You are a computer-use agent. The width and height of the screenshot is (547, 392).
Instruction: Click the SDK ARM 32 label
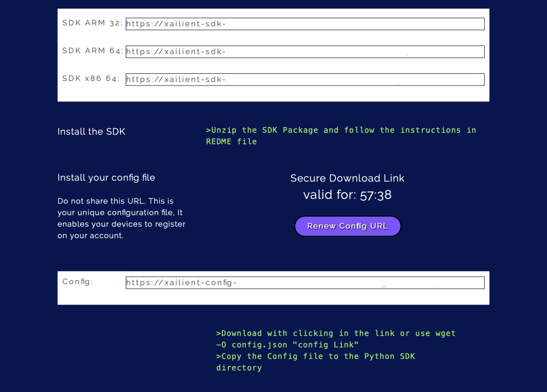[93, 23]
